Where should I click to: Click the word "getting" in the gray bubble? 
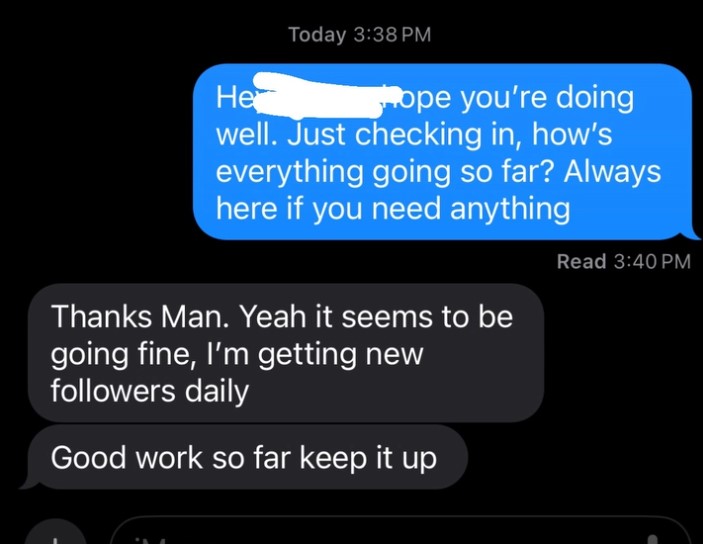[307, 354]
